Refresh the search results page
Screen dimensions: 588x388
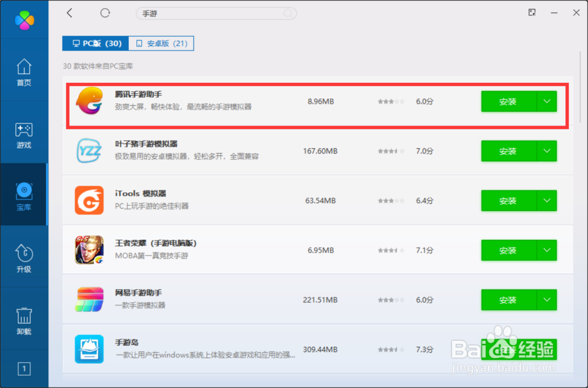click(105, 13)
